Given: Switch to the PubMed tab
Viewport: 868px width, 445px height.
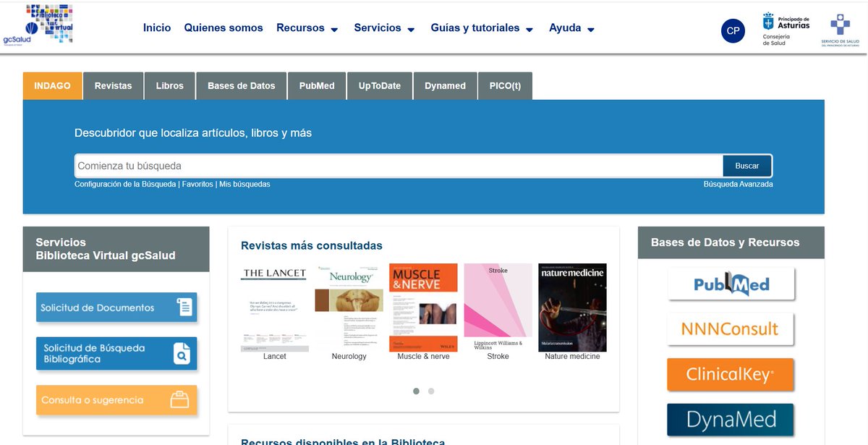Looking at the screenshot, I should click(317, 85).
